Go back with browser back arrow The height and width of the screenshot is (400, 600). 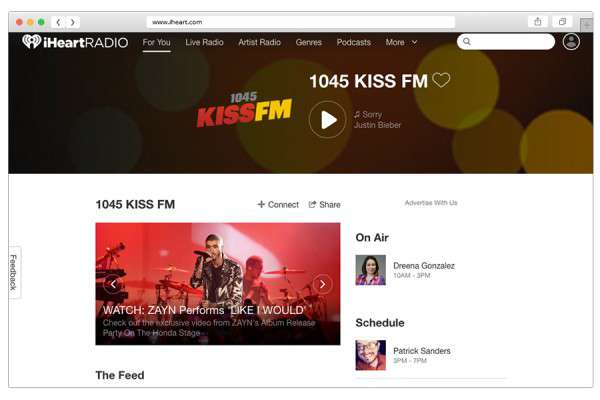coord(58,22)
